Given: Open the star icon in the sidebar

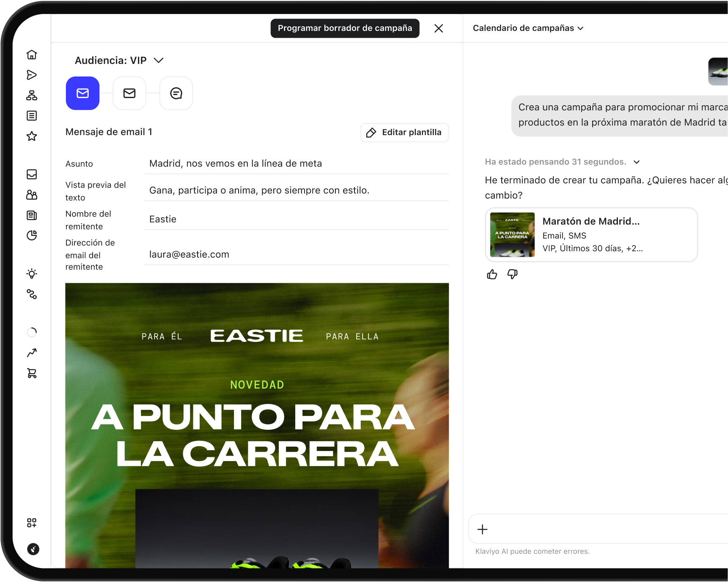Looking at the screenshot, I should 32,136.
